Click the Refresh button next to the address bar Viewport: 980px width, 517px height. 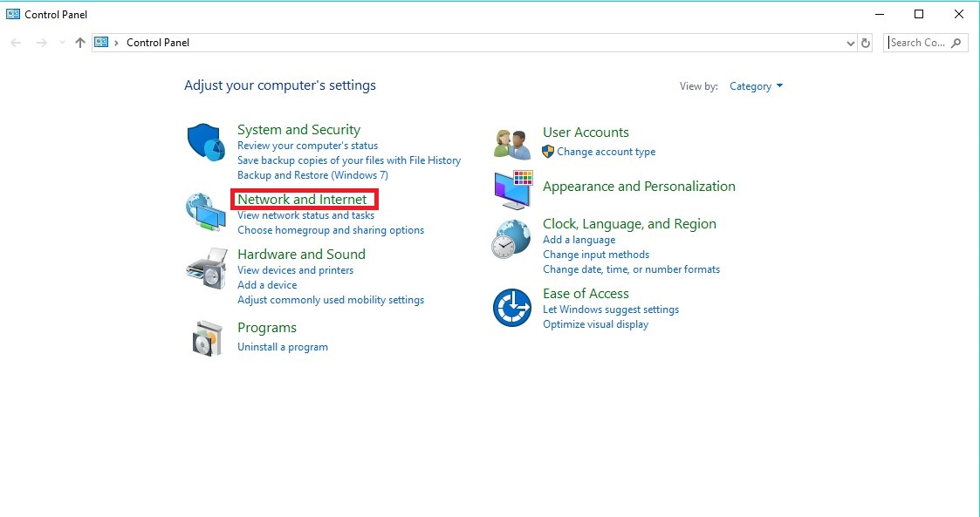(866, 43)
